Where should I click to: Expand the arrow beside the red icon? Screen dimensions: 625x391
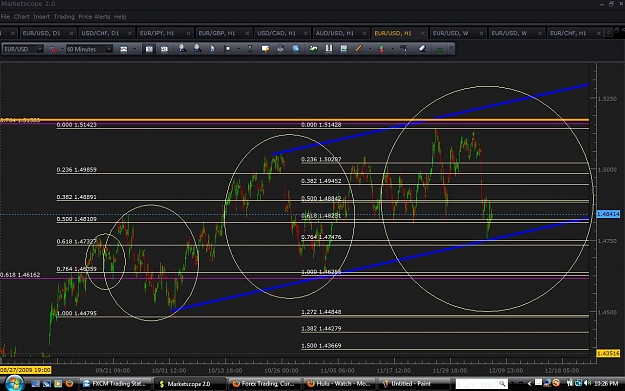point(62,49)
